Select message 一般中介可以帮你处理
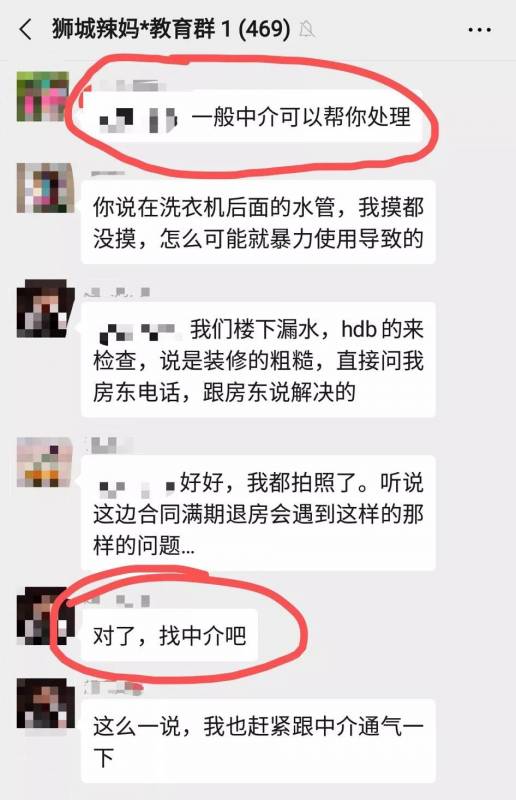 [x=253, y=117]
